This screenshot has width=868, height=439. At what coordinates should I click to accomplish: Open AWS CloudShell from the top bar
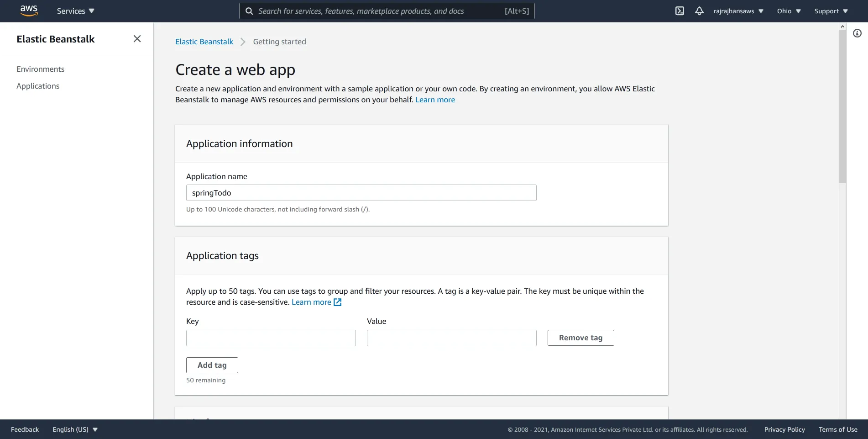tap(680, 11)
